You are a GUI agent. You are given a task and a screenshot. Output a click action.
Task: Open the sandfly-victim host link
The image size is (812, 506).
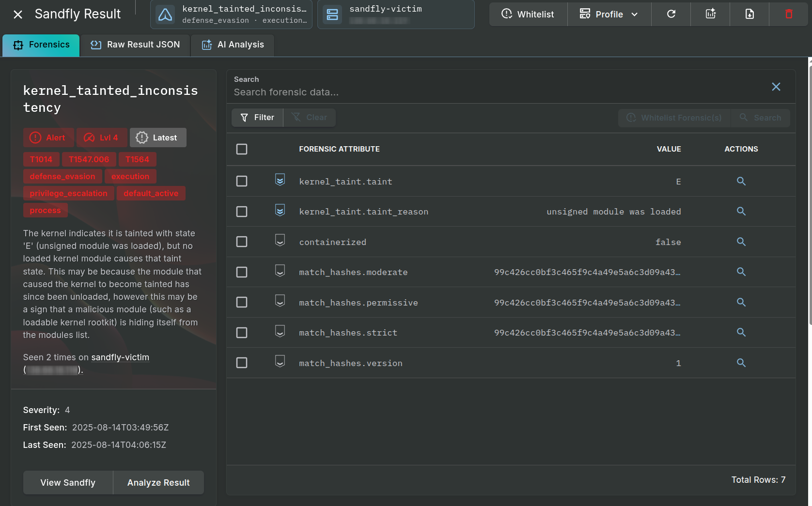tap(120, 357)
